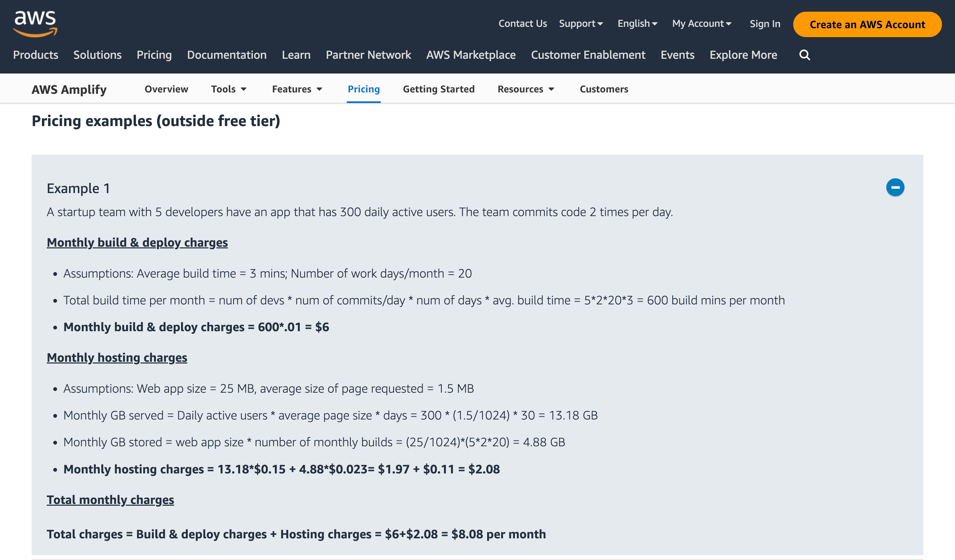
Task: Click bold line ending in $6
Action: tap(196, 327)
